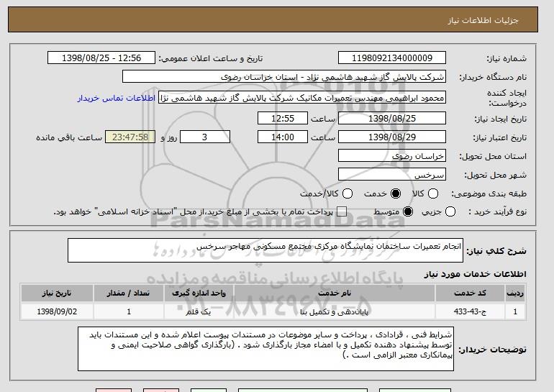Click the service code cell ج-43-433
554x392 pixels.
click(481, 312)
